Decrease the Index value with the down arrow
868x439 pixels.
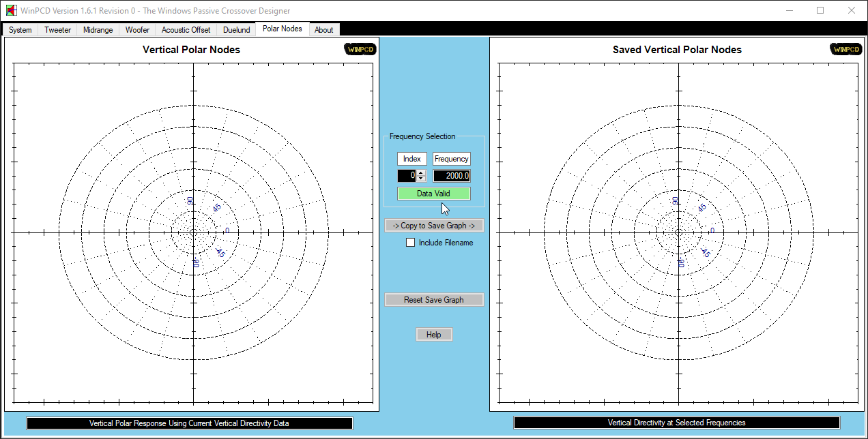(421, 179)
